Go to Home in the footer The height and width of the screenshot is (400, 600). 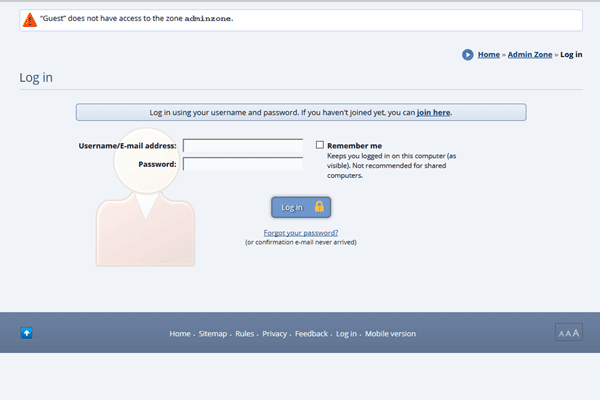[180, 334]
